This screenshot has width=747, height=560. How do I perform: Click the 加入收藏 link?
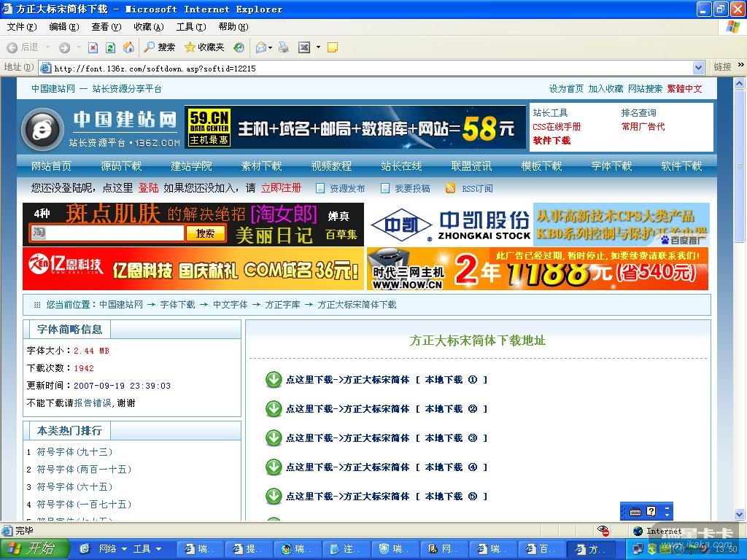point(605,88)
